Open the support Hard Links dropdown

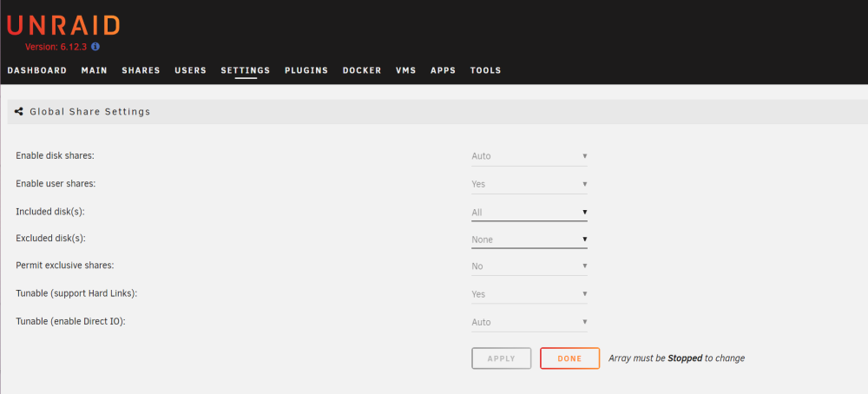point(529,294)
